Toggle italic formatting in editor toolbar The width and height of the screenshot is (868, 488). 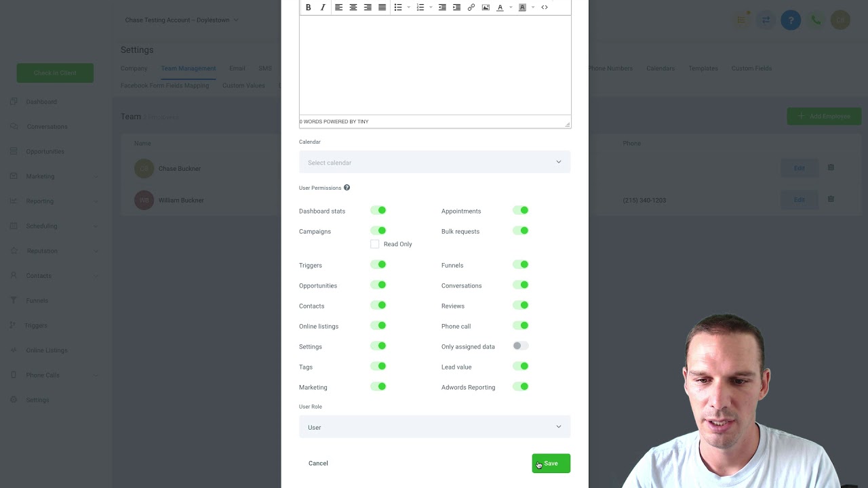pos(323,7)
